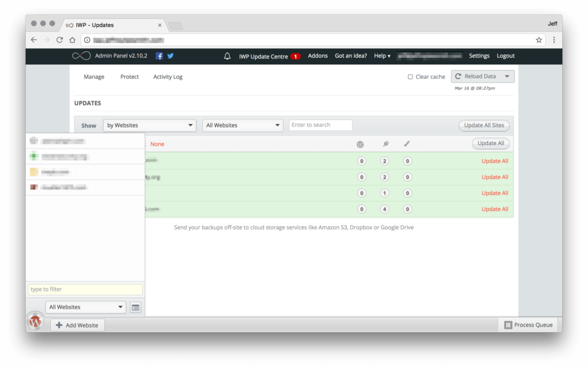This screenshot has height=369, width=588.
Task: Click the Twitter bird icon
Action: point(171,56)
